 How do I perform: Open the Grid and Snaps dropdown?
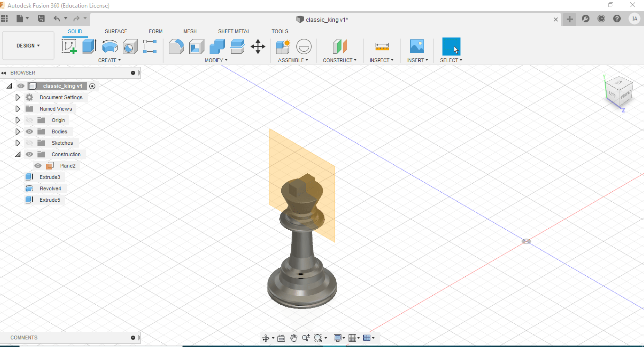point(354,338)
